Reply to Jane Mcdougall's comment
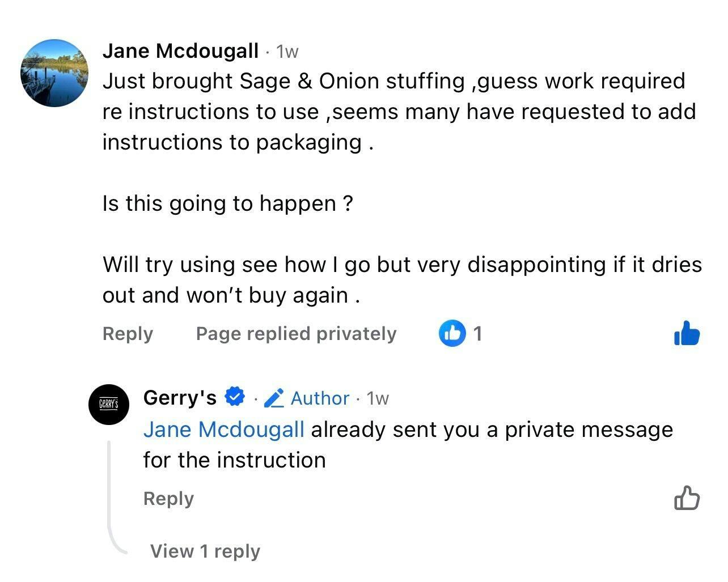728x582 pixels. [128, 334]
